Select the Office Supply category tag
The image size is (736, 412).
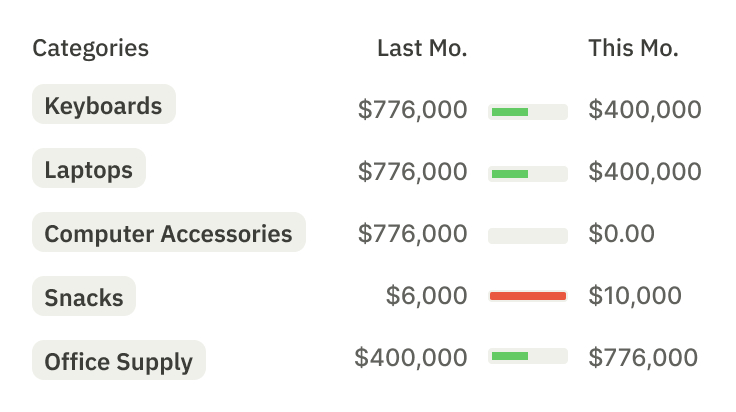119,360
